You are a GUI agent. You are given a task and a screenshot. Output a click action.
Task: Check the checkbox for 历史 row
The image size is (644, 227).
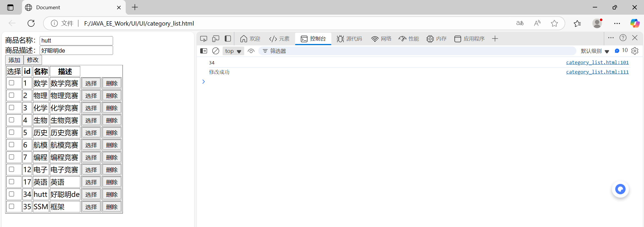(x=12, y=132)
